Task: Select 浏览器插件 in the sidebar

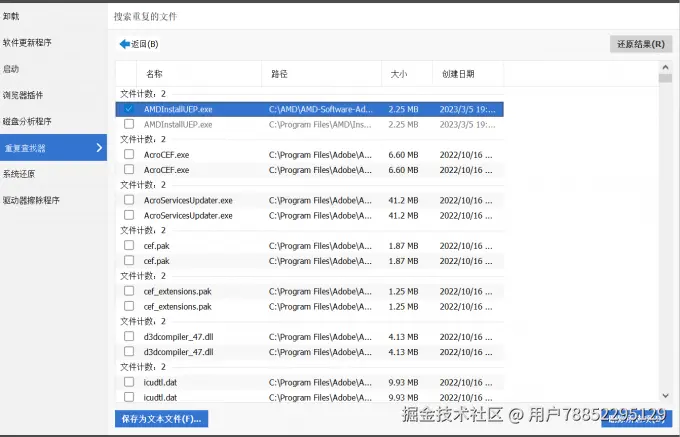Action: click(x=23, y=95)
